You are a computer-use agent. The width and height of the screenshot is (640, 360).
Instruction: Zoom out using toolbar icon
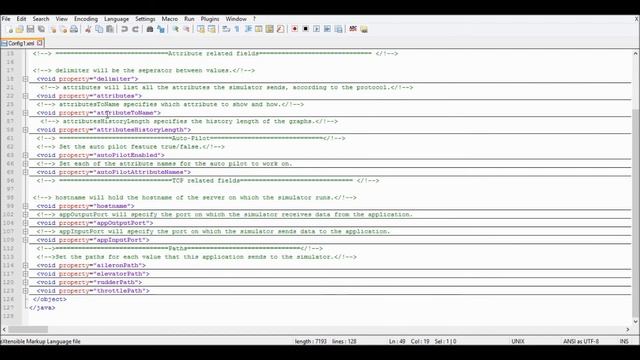[186, 29]
